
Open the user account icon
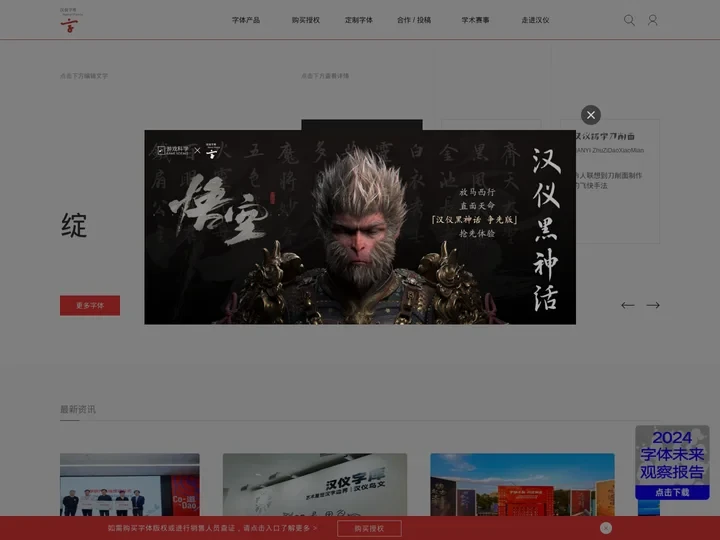(652, 20)
